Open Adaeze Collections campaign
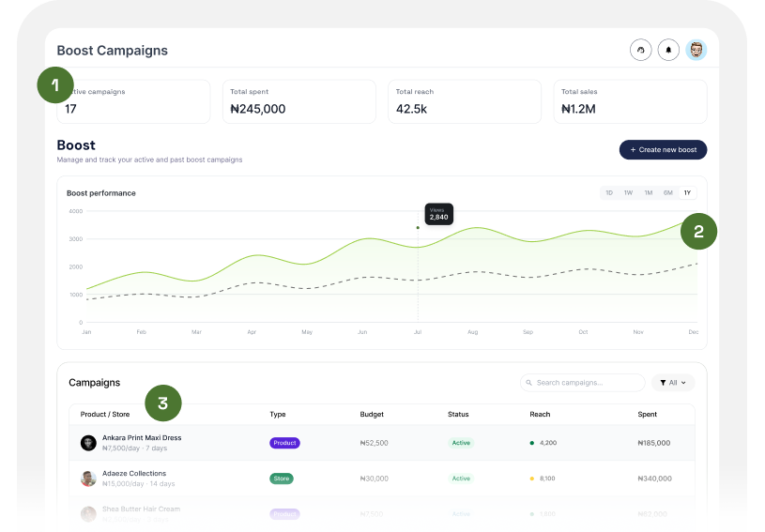This screenshot has height=532, width=765. point(381,479)
